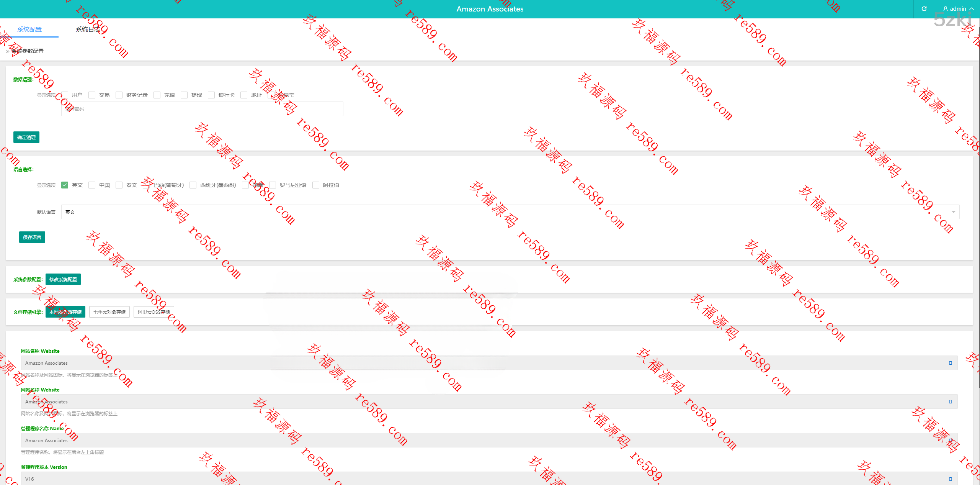Choose 七牛云对象存储 storage engine
980x485 pixels.
pos(109,312)
